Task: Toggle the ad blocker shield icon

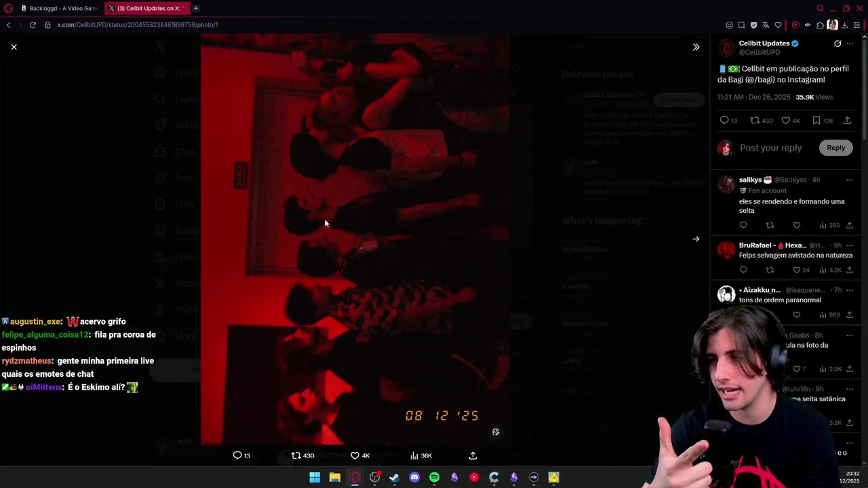Action: point(753,25)
